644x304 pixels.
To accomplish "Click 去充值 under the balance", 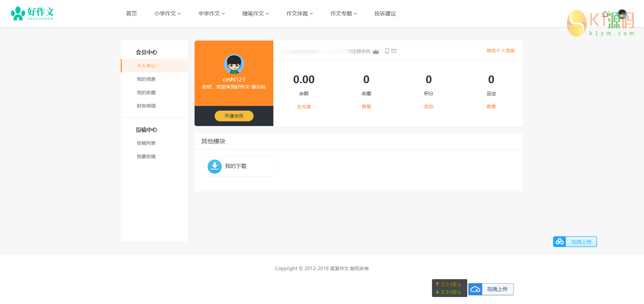I will point(304,107).
